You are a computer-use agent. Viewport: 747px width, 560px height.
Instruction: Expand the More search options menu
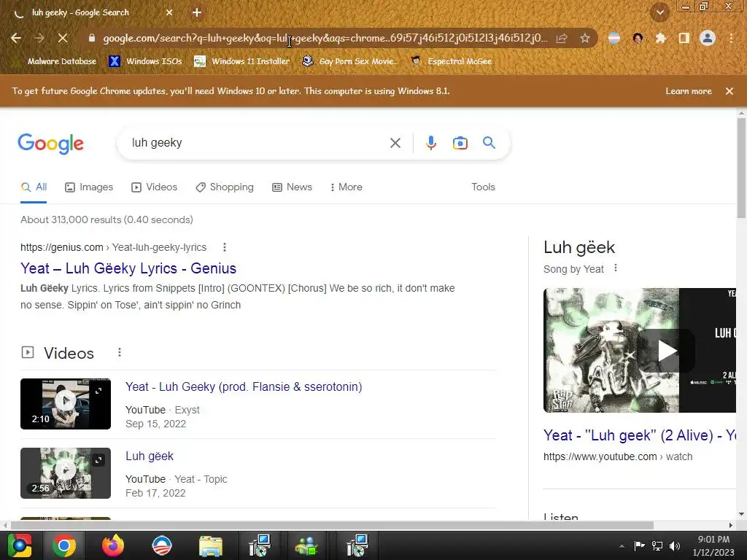pos(347,187)
